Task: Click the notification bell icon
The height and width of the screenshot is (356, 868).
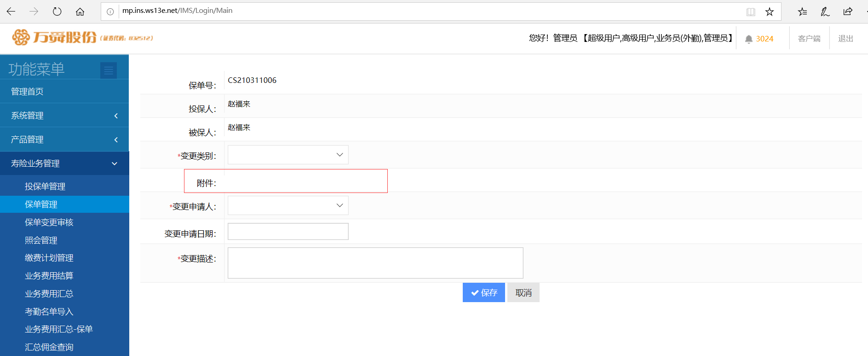Action: (749, 39)
